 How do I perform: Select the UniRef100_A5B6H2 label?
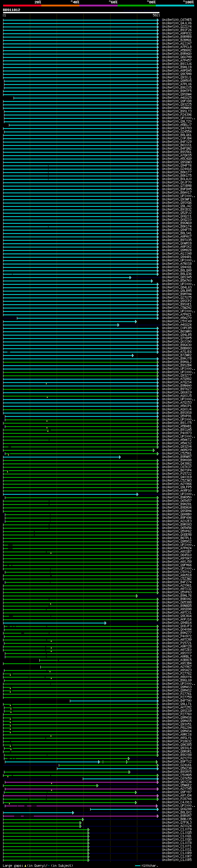coord(176,50)
